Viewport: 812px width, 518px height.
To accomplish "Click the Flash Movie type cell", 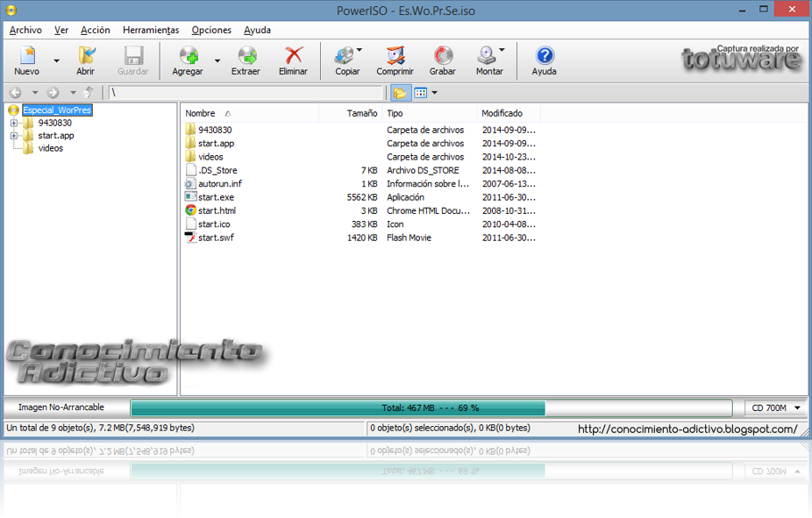I will [x=410, y=238].
